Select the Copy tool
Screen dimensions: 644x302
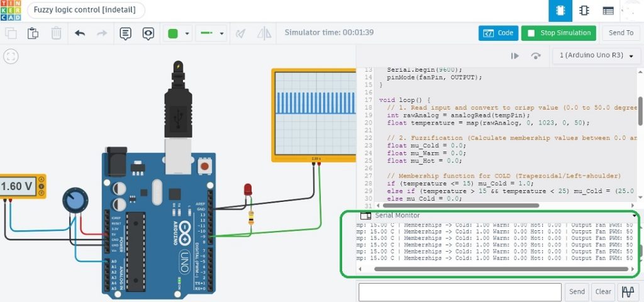point(11,33)
